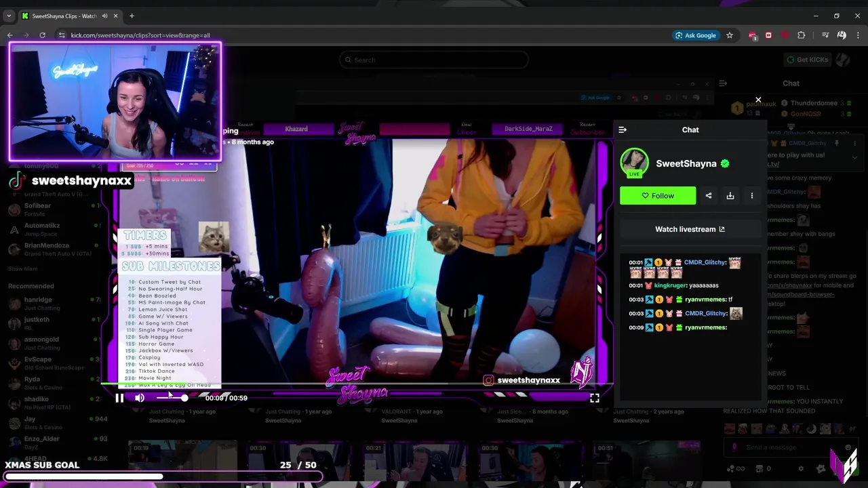Follow SweetShayna
The width and height of the screenshot is (868, 488).
pyautogui.click(x=658, y=196)
